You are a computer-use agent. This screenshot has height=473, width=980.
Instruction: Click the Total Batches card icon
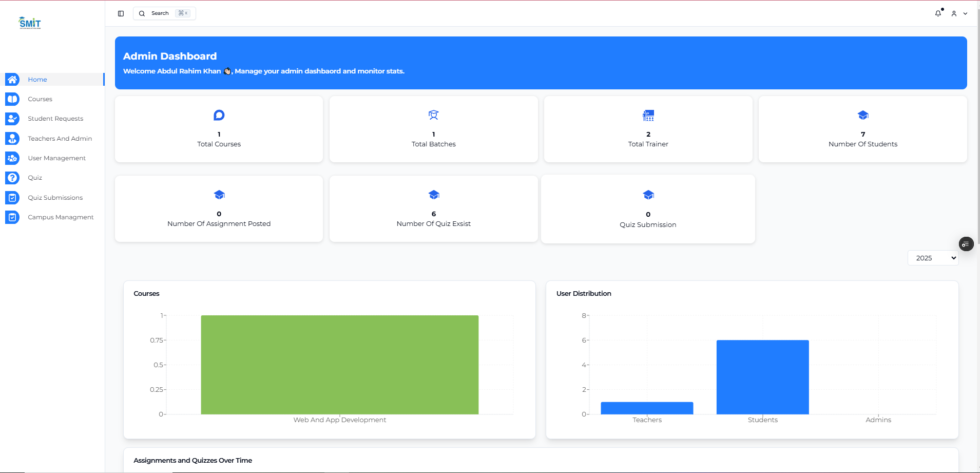click(x=434, y=115)
